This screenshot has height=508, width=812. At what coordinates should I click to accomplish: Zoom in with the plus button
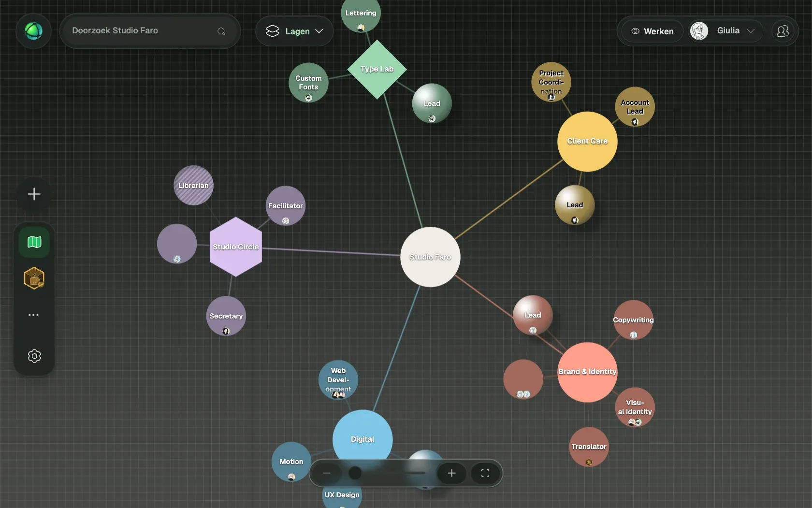coord(451,473)
